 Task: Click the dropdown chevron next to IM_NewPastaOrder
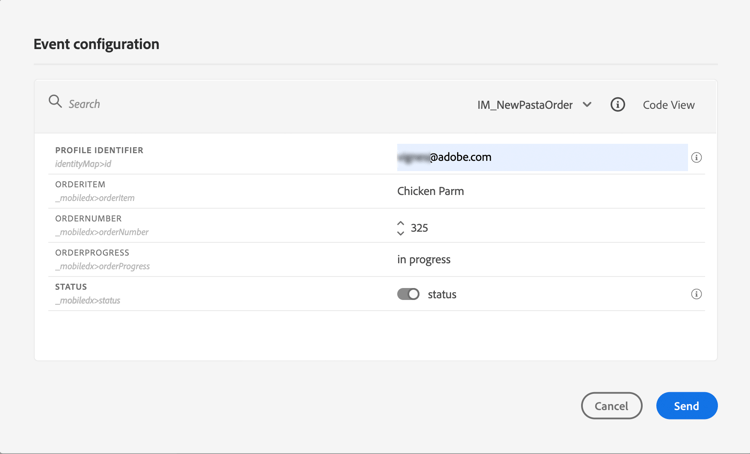coord(587,104)
